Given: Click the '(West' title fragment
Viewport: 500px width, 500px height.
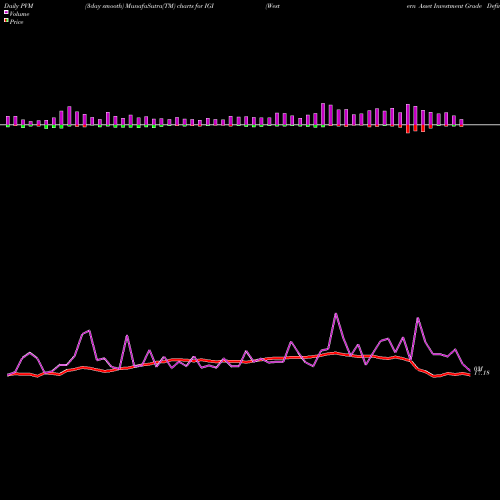Looking at the screenshot, I should pyautogui.click(x=273, y=6).
